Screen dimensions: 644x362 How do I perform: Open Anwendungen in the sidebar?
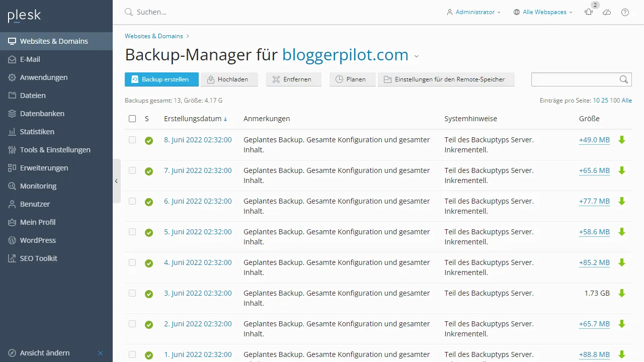tap(56, 77)
